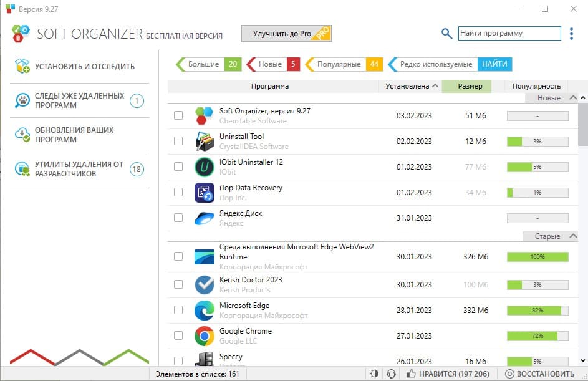Click the Microsoft Edge icon
Viewport: 588px width, 381px height.
(x=204, y=310)
